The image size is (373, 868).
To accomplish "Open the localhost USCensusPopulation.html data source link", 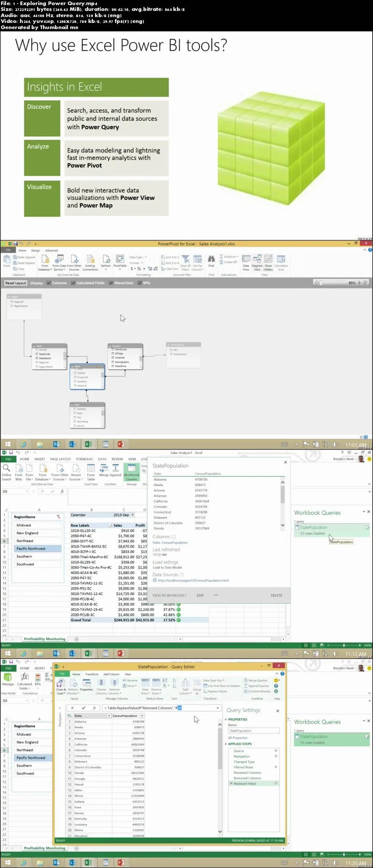I will coord(193,580).
